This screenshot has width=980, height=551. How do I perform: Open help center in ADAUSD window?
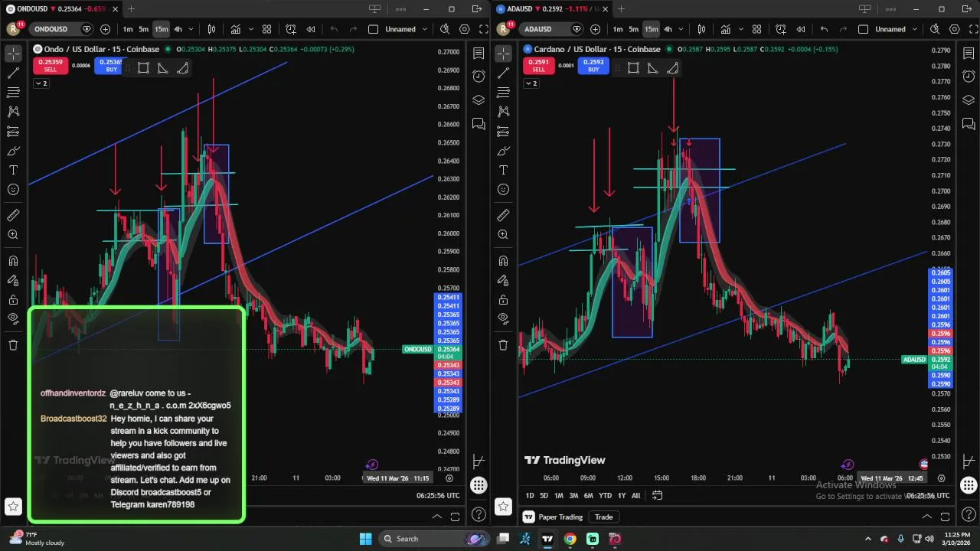pyautogui.click(x=969, y=514)
